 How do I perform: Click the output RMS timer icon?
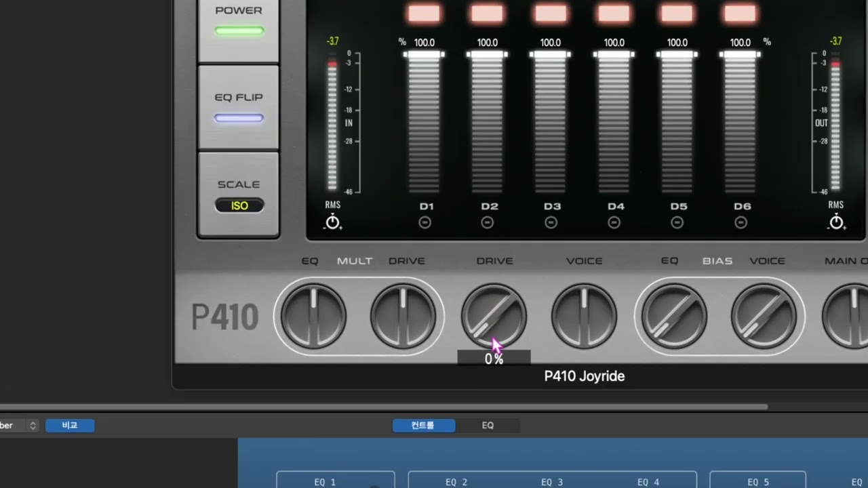(836, 222)
